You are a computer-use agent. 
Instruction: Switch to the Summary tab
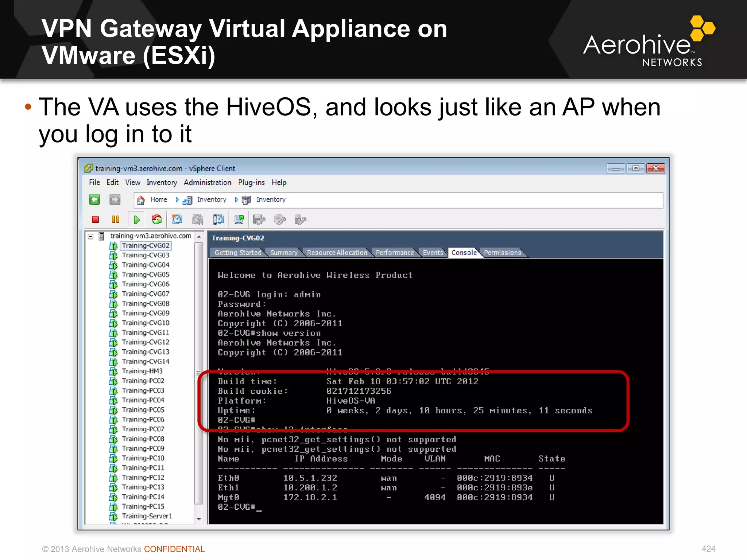[x=284, y=253]
